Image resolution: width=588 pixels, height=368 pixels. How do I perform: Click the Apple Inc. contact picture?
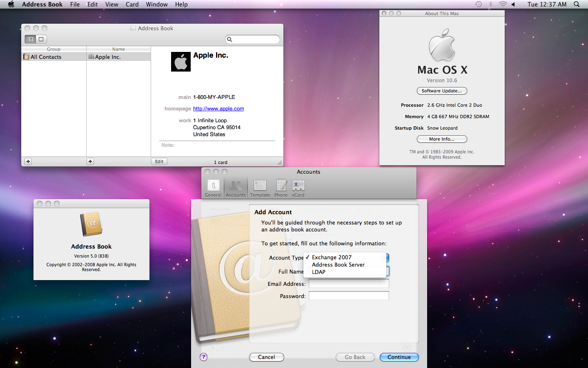click(x=181, y=62)
